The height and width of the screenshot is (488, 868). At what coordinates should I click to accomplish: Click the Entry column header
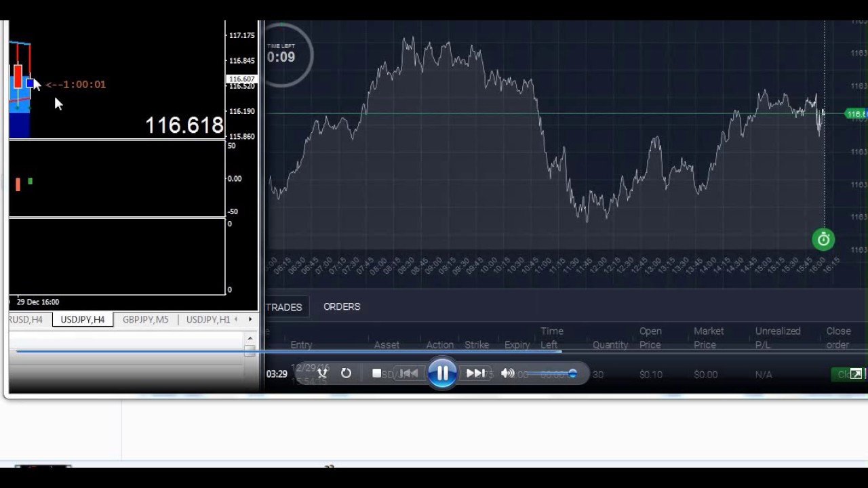coord(301,345)
